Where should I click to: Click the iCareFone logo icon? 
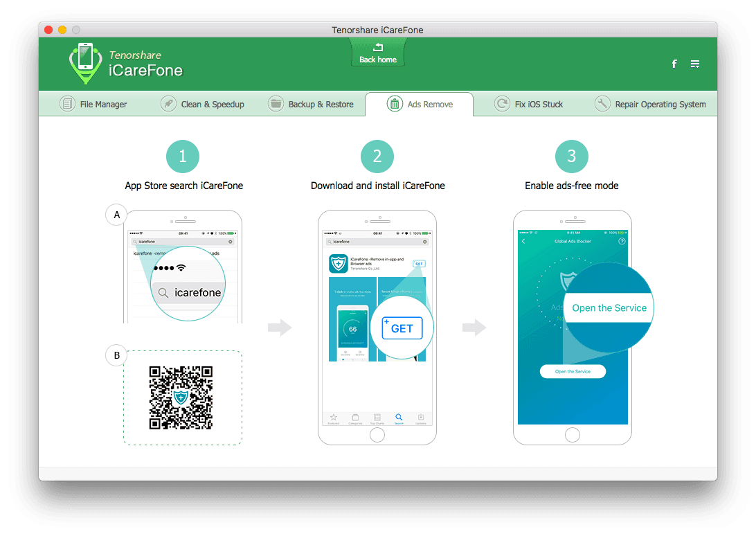click(x=85, y=64)
